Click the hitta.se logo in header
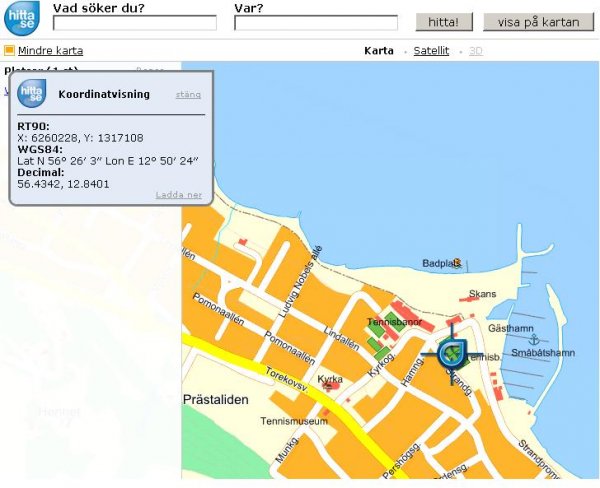This screenshot has height=488, width=600. 22,18
